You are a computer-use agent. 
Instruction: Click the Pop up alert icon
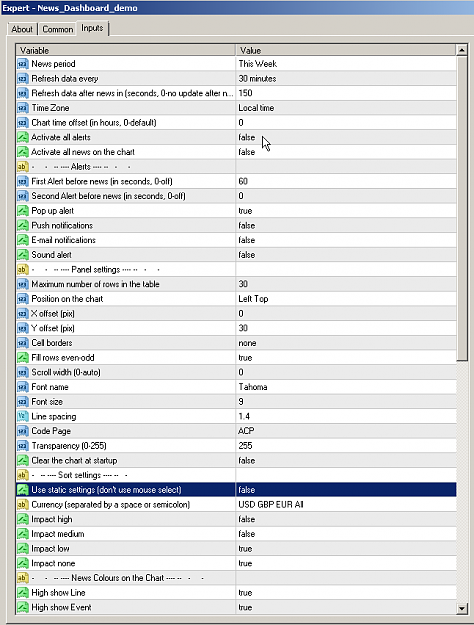[x=23, y=210]
